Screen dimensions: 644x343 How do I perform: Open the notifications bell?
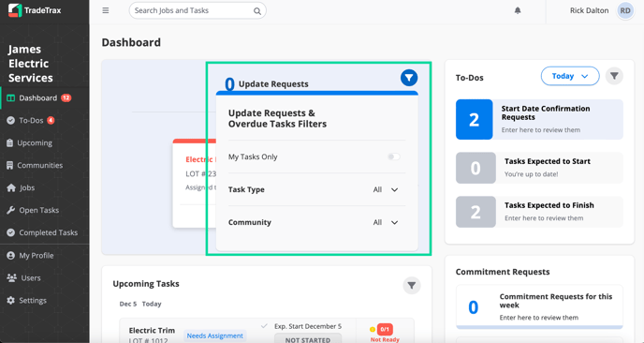click(x=518, y=10)
